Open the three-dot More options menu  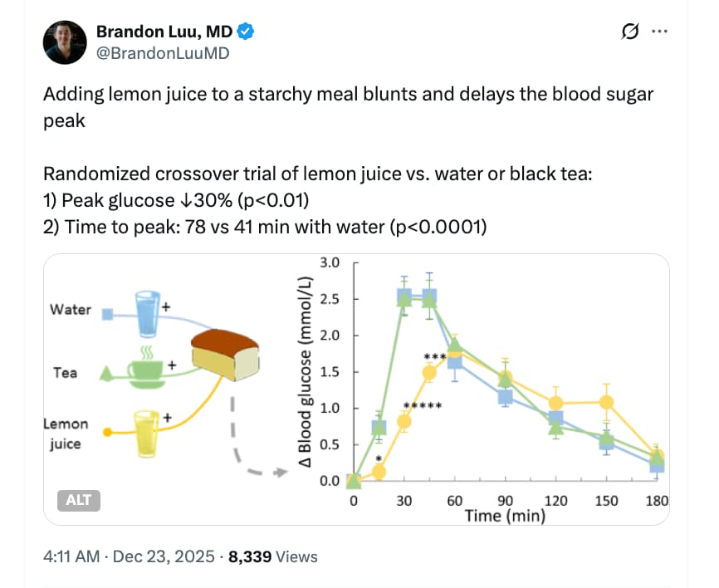click(661, 32)
